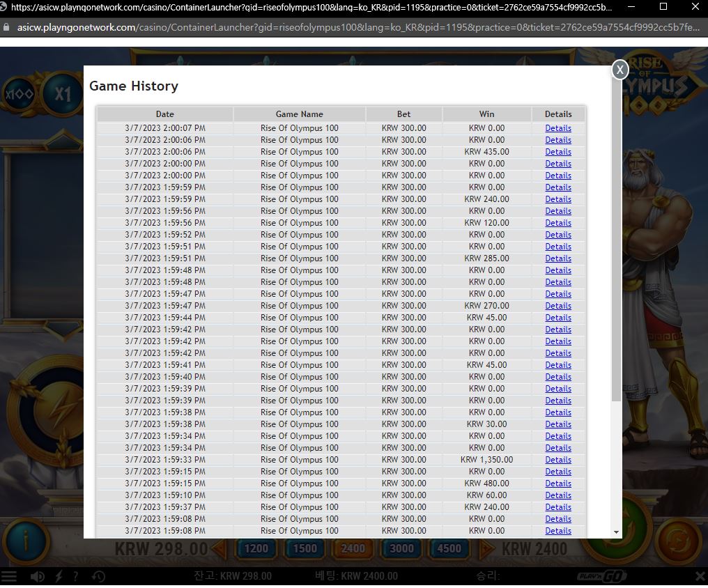Click the scrollbar down arrow in dialog
The height and width of the screenshot is (588, 708).
tap(616, 532)
